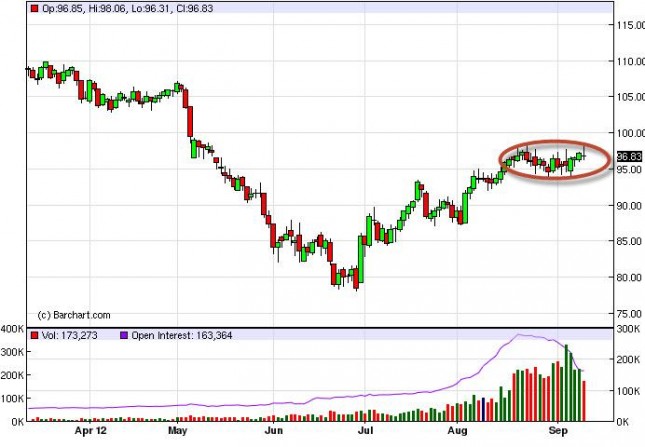Click the 'Aug' date axis label
Image resolution: width=645 pixels, height=447 pixels.
(x=457, y=431)
